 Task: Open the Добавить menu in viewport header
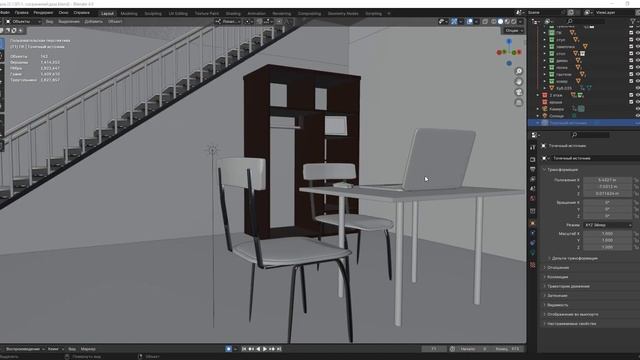coord(93,22)
